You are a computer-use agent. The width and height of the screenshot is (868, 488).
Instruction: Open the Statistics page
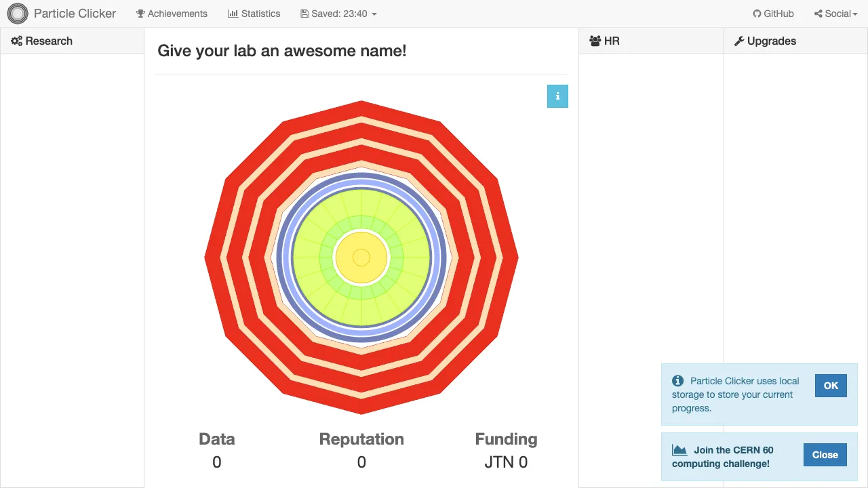(x=254, y=14)
